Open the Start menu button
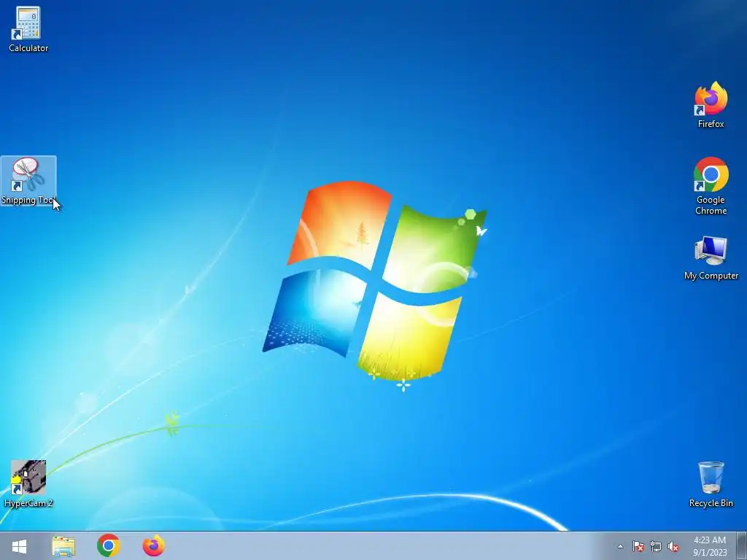Screen dimensions: 747x560 (x=19, y=545)
